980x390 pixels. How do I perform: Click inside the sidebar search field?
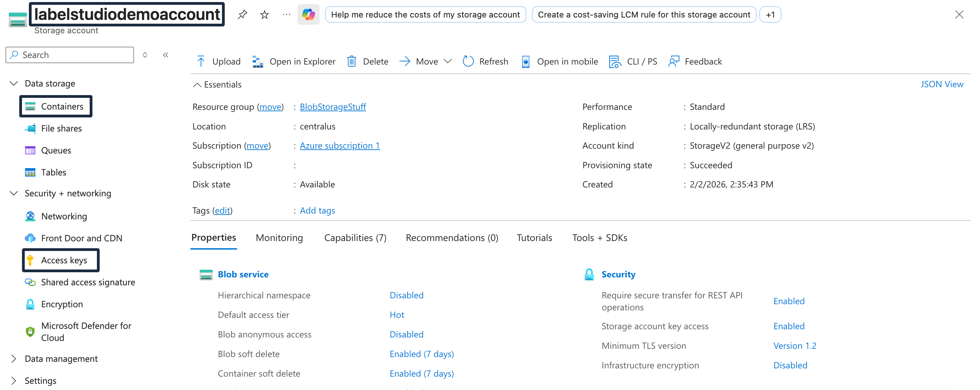(x=70, y=55)
